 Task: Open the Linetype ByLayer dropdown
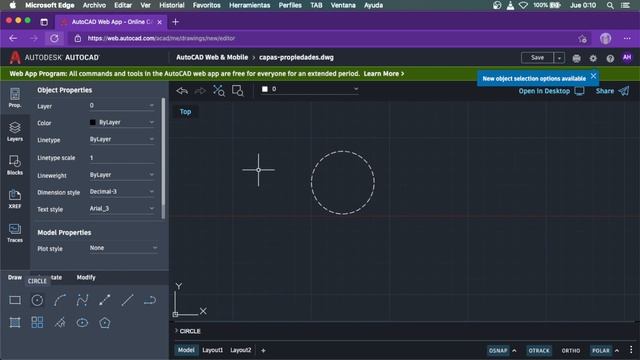122,139
